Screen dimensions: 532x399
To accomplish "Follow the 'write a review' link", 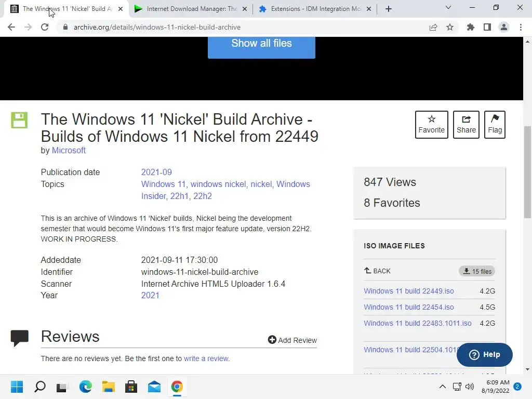I will [206, 358].
